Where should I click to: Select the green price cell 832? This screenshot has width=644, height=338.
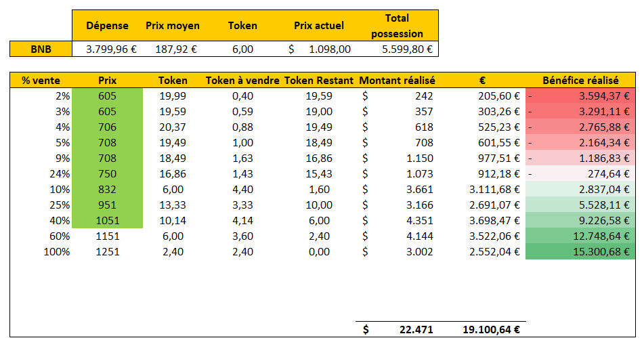click(107, 189)
